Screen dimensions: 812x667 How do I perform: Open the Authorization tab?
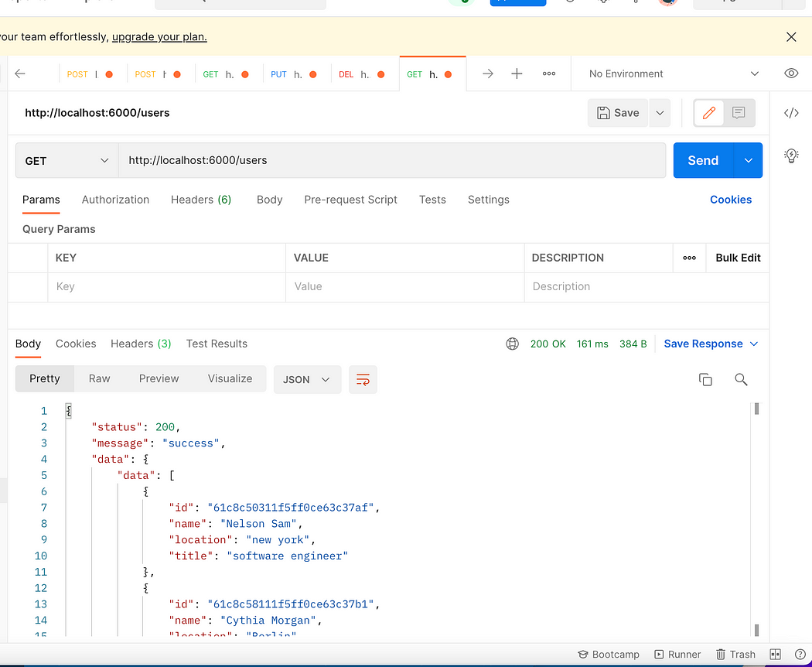(x=115, y=200)
